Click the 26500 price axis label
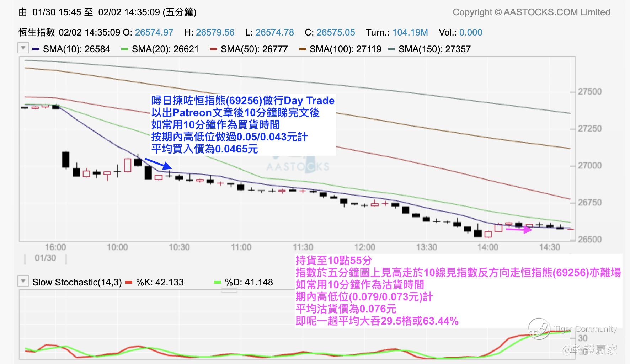Image resolution: width=630 pixels, height=364 pixels. 590,239
